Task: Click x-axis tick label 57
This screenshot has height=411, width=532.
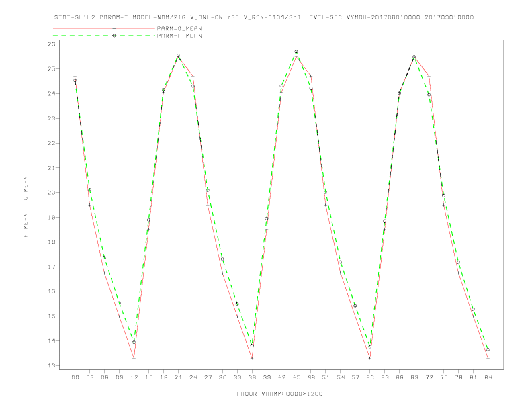Action: [x=355, y=377]
